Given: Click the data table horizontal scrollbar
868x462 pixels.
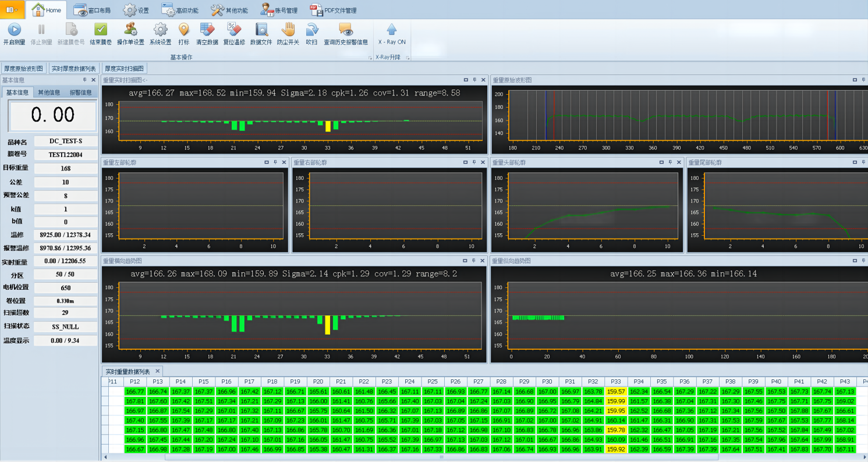Looking at the screenshot, I should click(442, 457).
